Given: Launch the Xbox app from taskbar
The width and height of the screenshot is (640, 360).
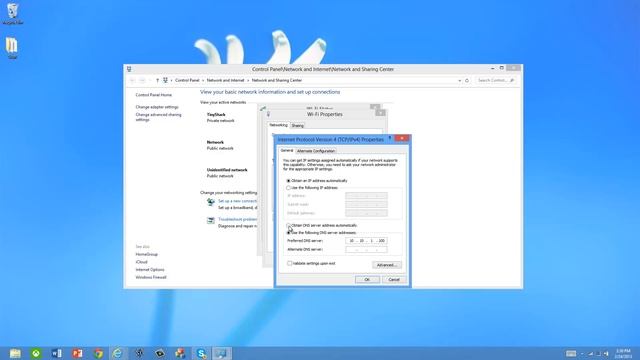Looking at the screenshot, I should click(36, 353).
